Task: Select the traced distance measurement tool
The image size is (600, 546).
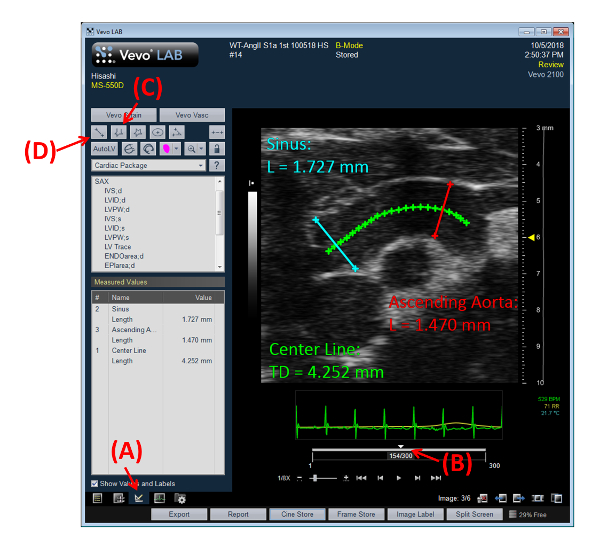Action: point(119,132)
